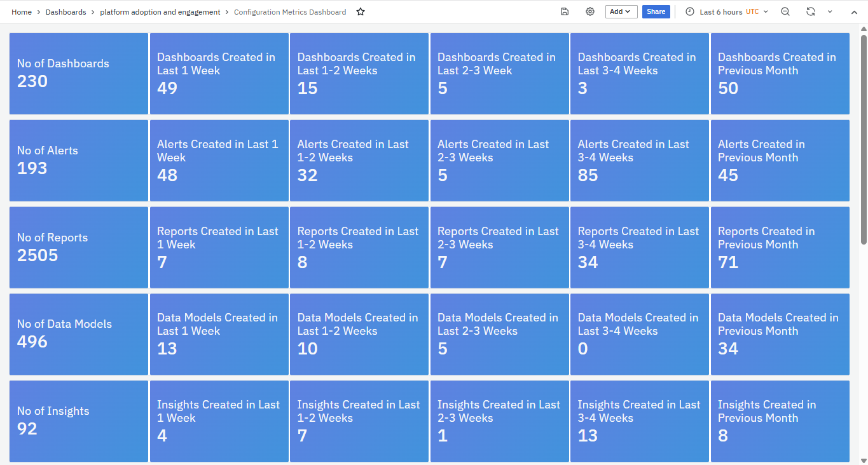
Task: Open the Add dropdown
Action: point(621,11)
